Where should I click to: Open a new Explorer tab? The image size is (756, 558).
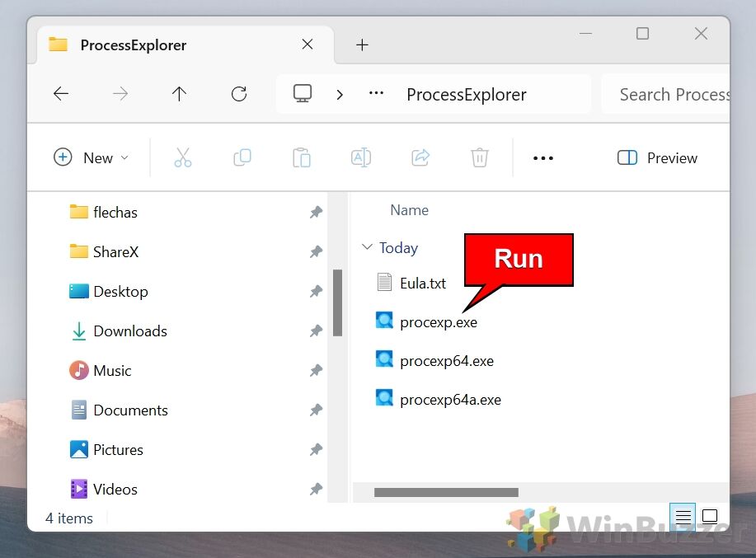(x=362, y=45)
